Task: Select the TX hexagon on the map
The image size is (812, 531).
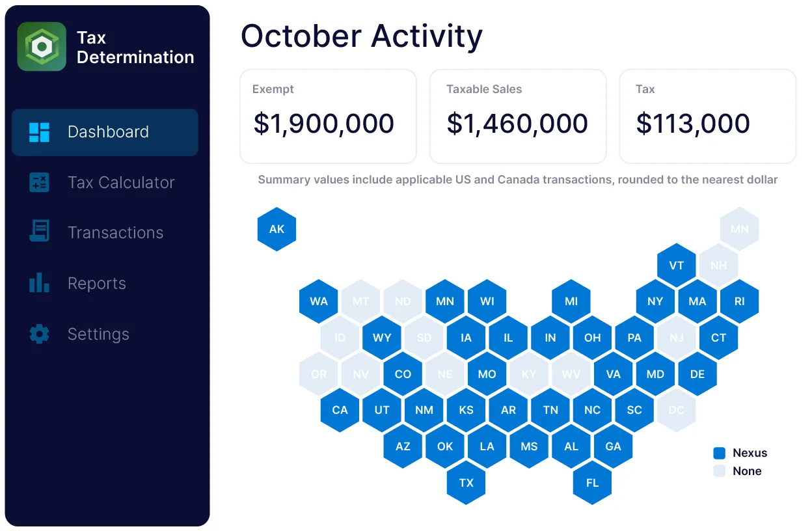Action: pos(466,483)
